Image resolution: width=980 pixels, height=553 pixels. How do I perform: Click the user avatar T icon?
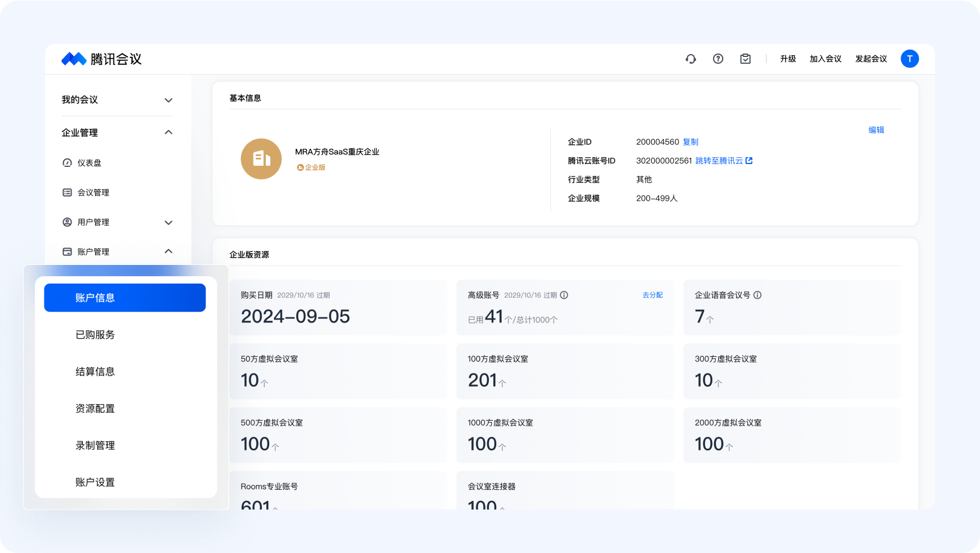point(909,59)
